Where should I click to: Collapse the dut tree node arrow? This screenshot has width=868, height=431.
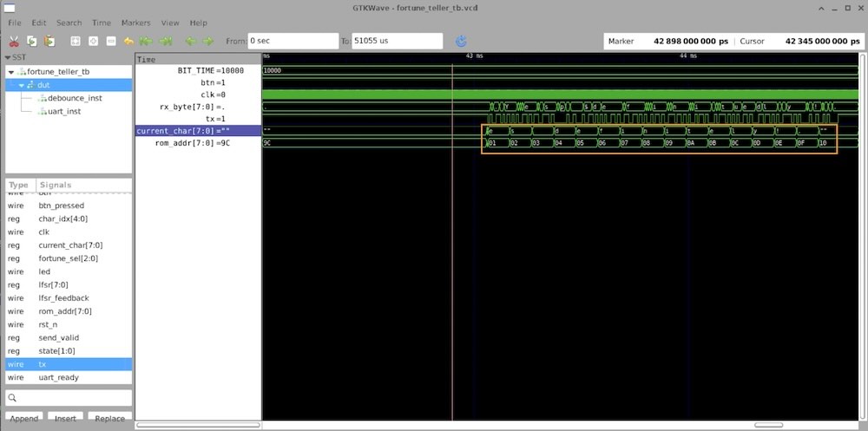(22, 85)
